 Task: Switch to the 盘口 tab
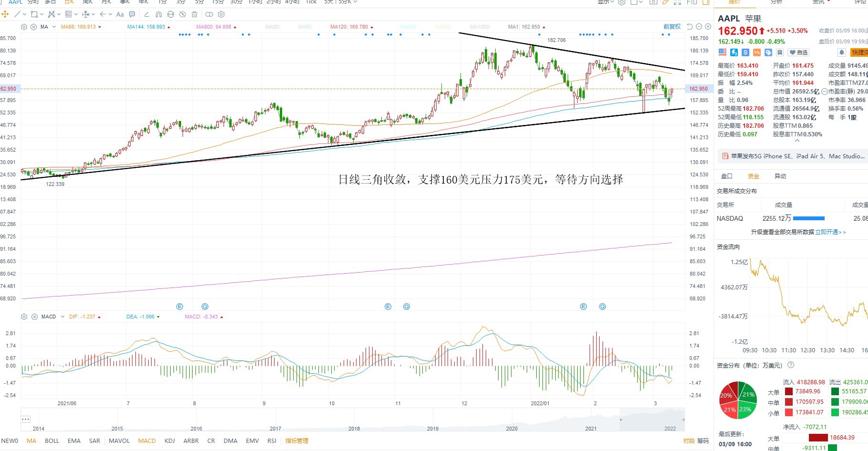coord(726,176)
